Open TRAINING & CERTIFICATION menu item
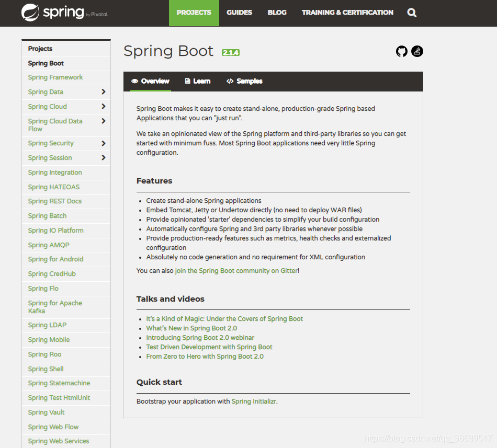 [347, 13]
